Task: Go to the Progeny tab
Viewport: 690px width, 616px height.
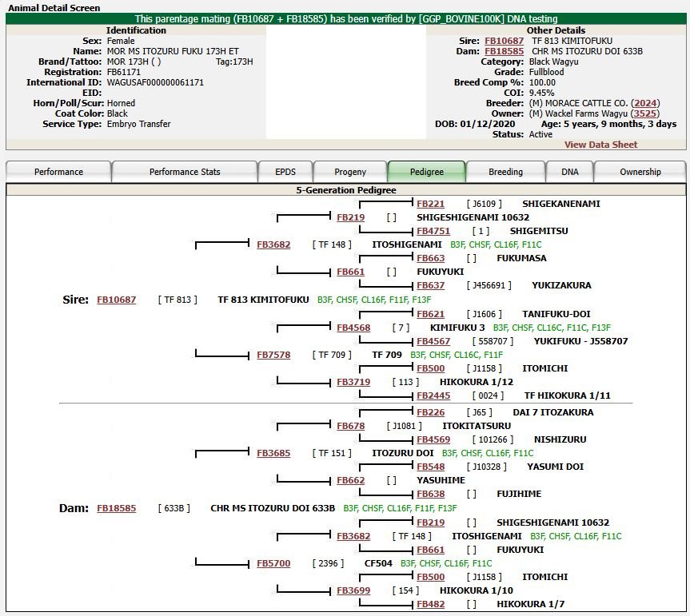Action: 350,172
